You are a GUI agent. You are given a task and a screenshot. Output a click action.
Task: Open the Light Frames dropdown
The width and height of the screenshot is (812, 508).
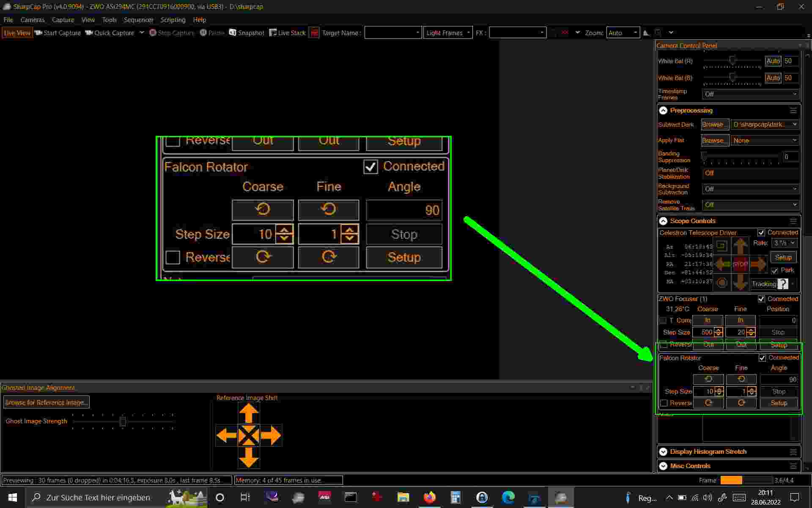pos(448,33)
